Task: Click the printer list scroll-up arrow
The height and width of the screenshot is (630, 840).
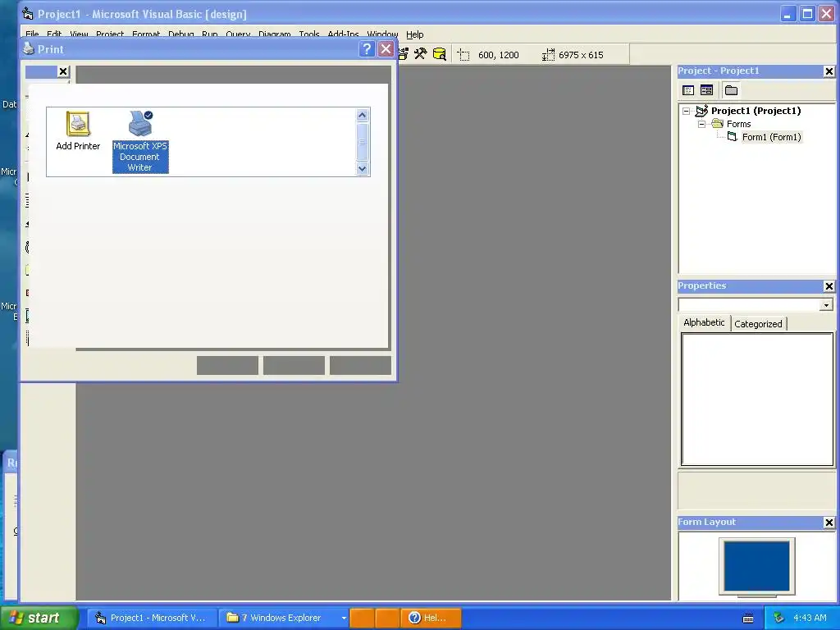Action: [362, 115]
